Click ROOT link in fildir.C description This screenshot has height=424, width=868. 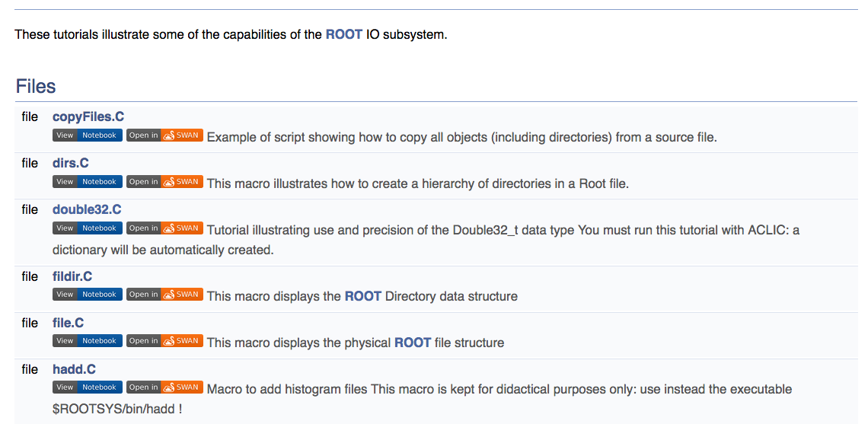pos(362,296)
